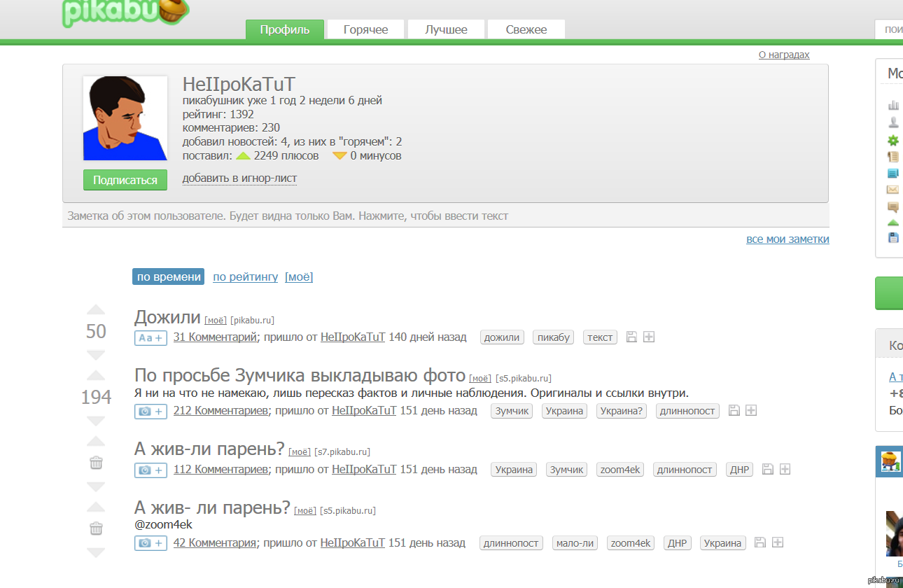The width and height of the screenshot is (903, 588).
Task: Open 112 Комментариев link
Action: point(220,469)
